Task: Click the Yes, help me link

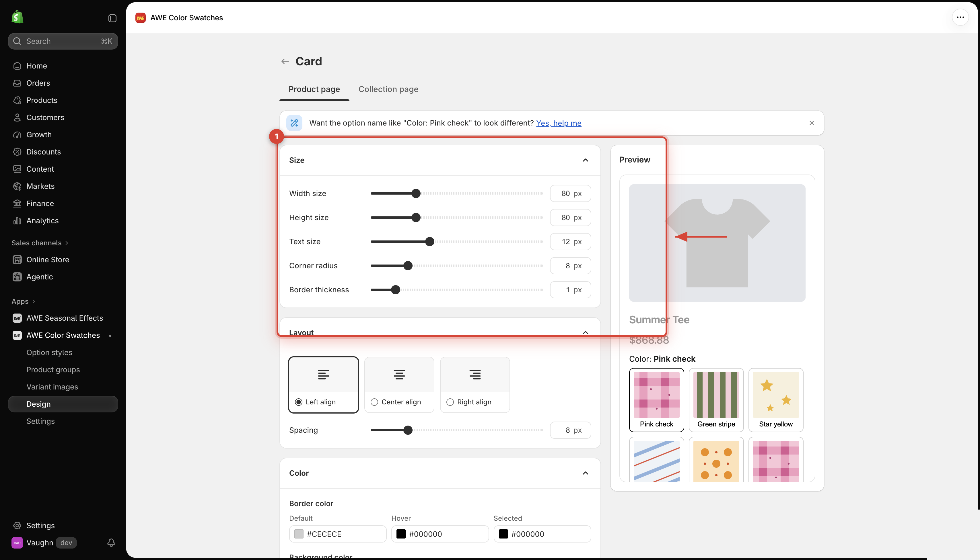Action: [559, 123]
